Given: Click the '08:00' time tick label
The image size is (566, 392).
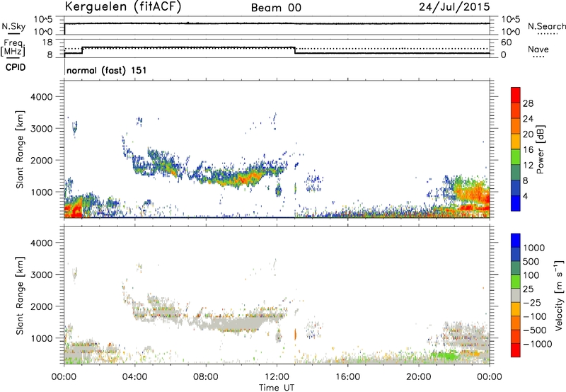Looking at the screenshot, I should [x=205, y=377].
